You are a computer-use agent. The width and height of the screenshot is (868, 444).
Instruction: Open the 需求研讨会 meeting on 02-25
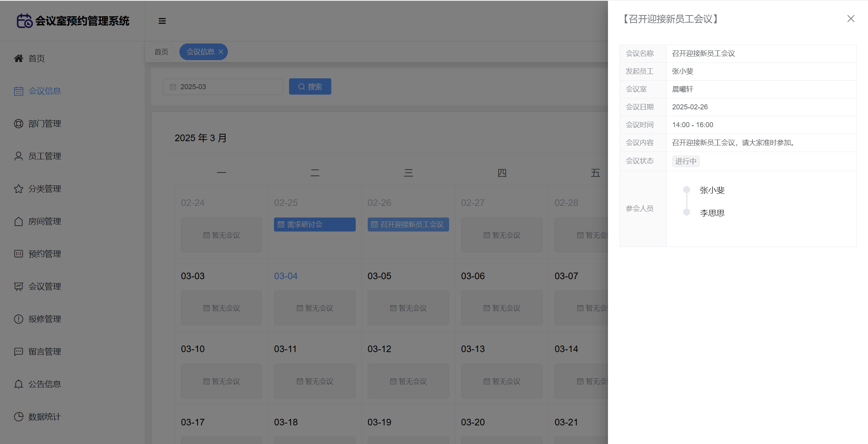[x=315, y=225]
